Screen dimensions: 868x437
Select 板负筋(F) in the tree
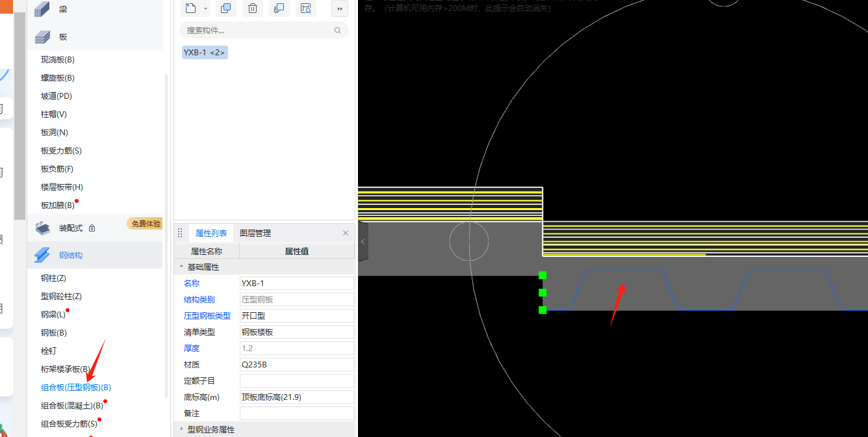point(57,169)
